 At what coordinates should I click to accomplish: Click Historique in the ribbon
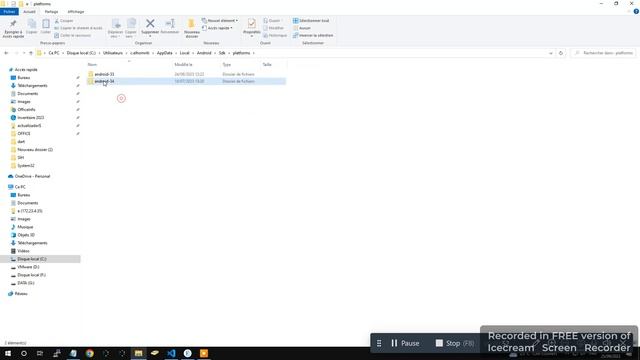point(275,36)
